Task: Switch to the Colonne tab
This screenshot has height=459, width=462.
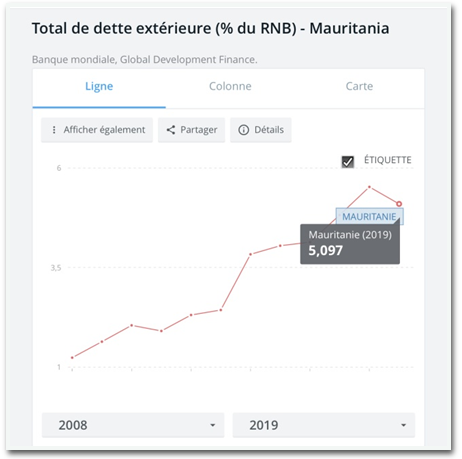Action: [230, 86]
